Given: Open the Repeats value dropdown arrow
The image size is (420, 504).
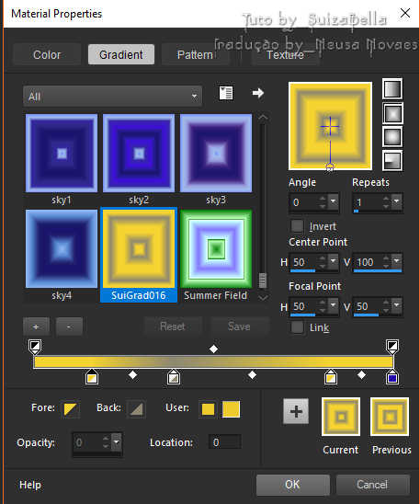Looking at the screenshot, I should [397, 201].
